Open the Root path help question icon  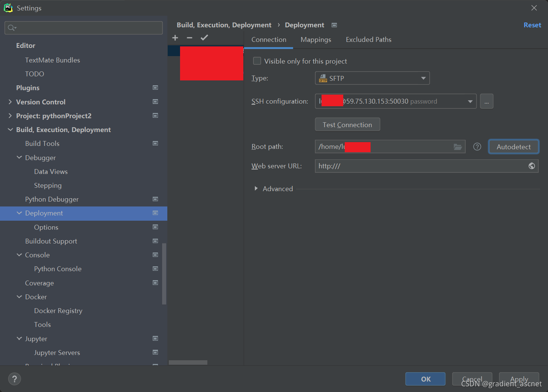click(477, 147)
